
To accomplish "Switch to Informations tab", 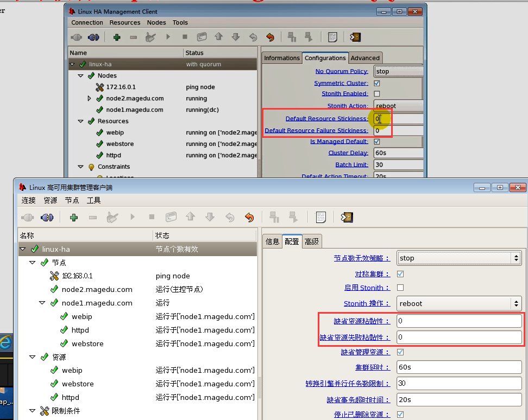I will click(282, 58).
